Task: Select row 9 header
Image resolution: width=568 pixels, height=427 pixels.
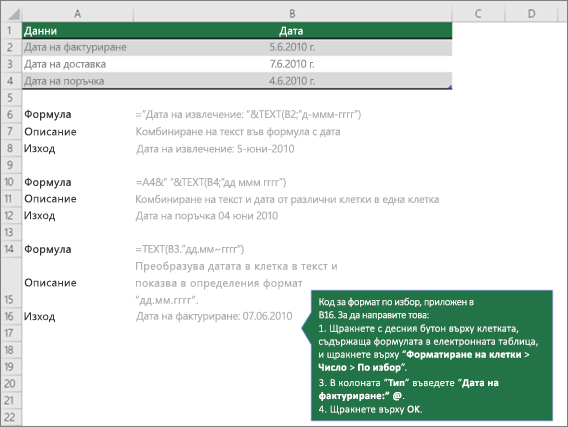Action: [10, 165]
